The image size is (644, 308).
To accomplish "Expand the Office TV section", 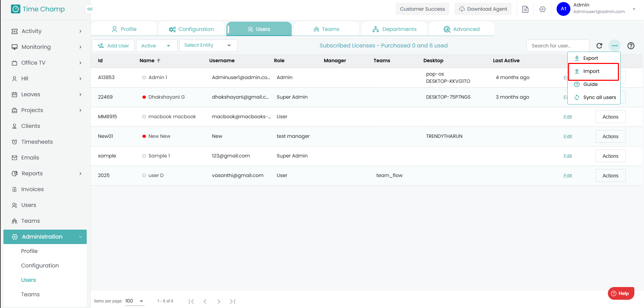I will pos(80,63).
